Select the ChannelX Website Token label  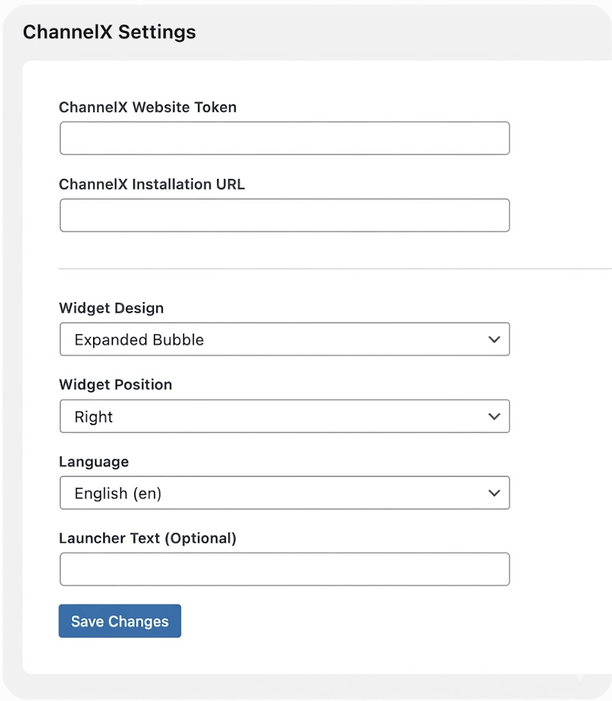pos(148,107)
